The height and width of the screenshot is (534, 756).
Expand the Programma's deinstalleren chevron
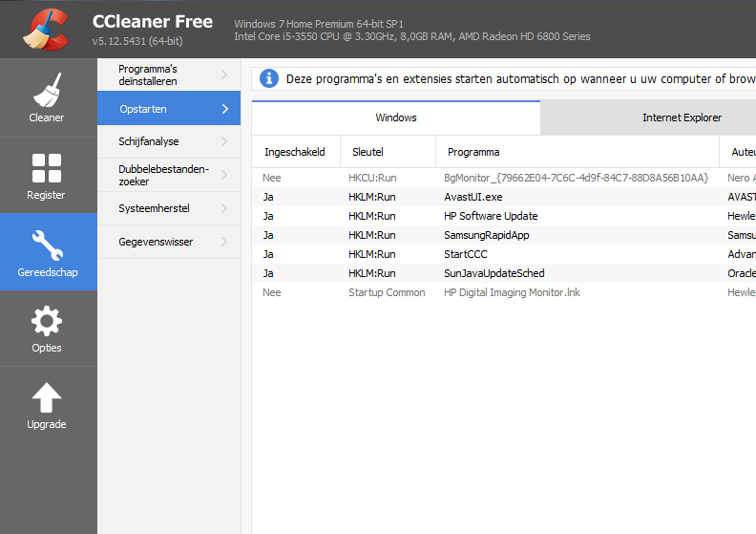224,75
